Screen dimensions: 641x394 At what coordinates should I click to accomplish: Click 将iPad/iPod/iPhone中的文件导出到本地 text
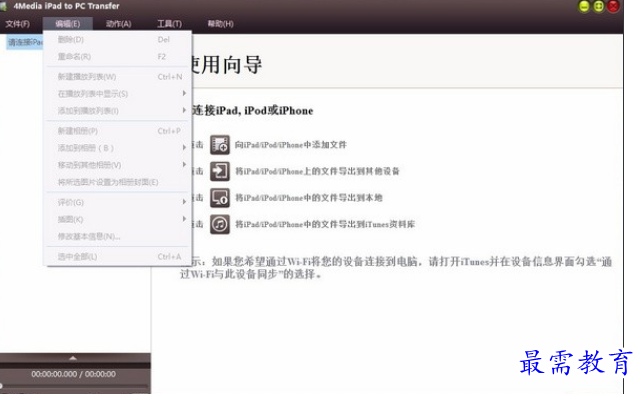tap(309, 198)
